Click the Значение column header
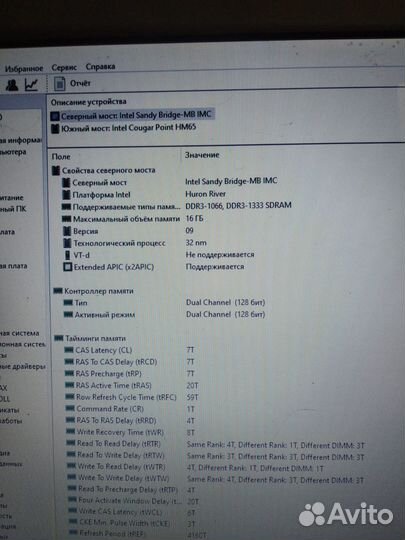Screen dimensions: 405x540 tap(202, 155)
